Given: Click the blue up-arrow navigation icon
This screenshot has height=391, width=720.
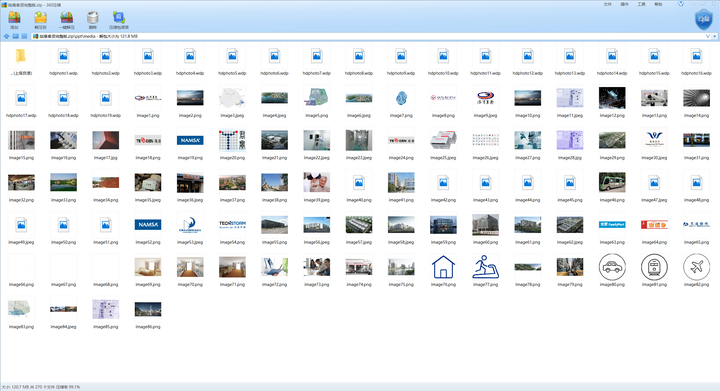Looking at the screenshot, I should (6, 36).
